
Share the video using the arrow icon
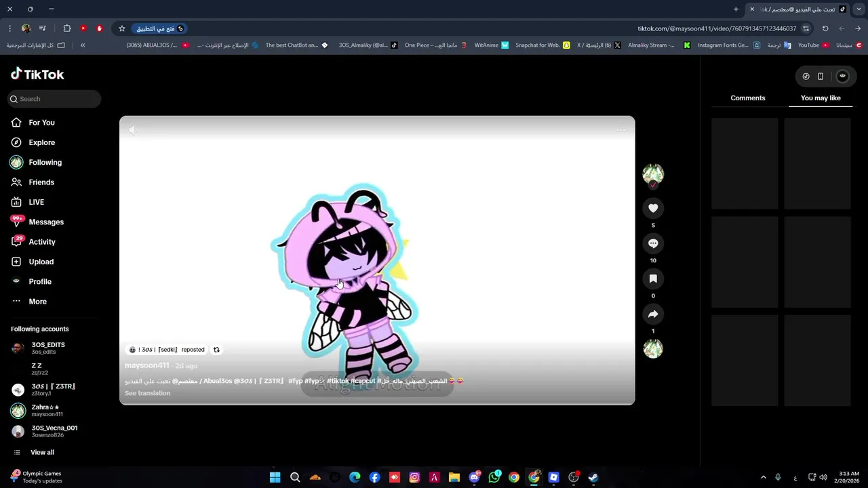[x=653, y=314]
